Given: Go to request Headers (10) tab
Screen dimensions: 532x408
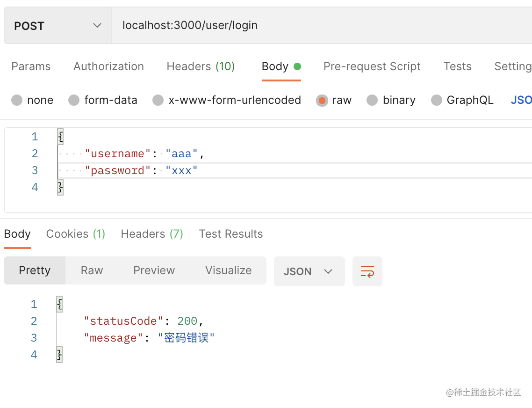Looking at the screenshot, I should (201, 66).
